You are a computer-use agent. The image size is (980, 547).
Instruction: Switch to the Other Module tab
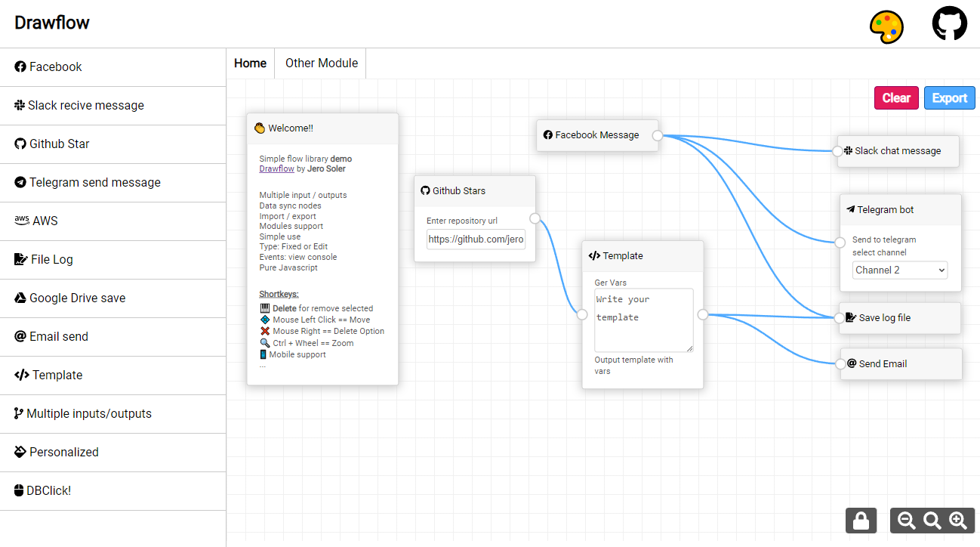321,63
